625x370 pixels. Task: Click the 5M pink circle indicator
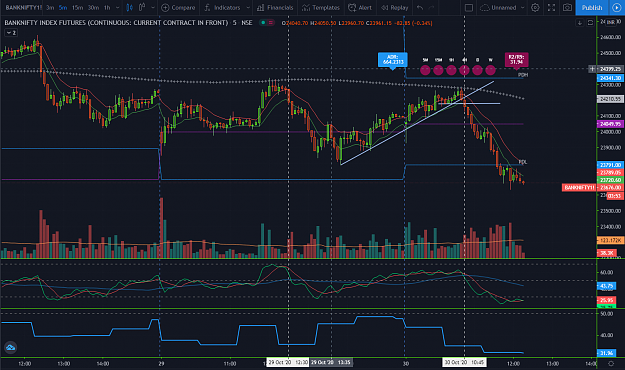pyautogui.click(x=425, y=70)
